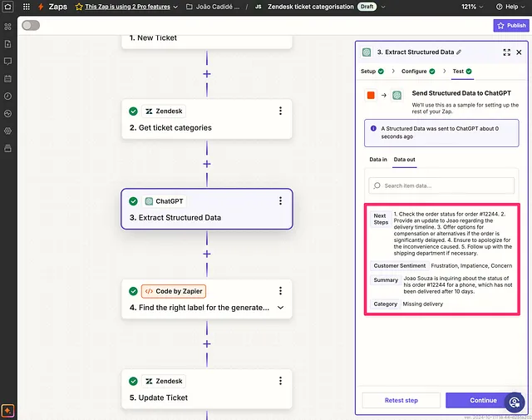Open more options for Update Ticket step
Image resolution: width=532 pixels, height=420 pixels.
click(280, 381)
